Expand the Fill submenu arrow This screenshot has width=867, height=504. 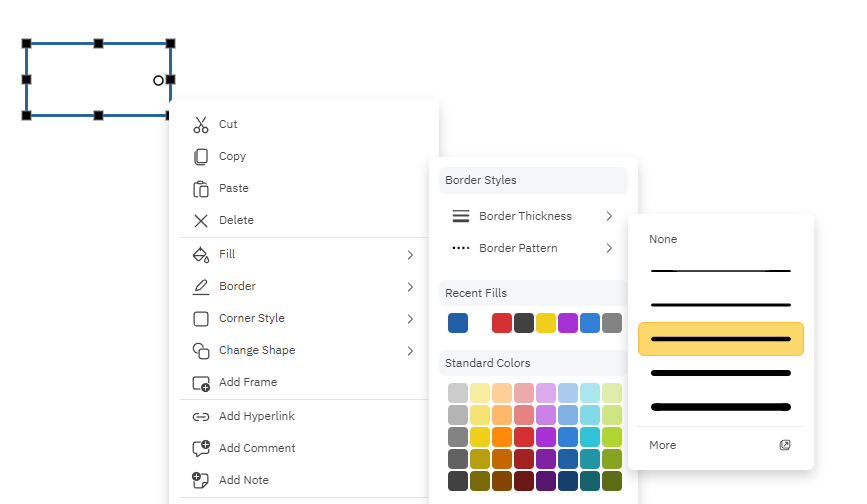410,255
